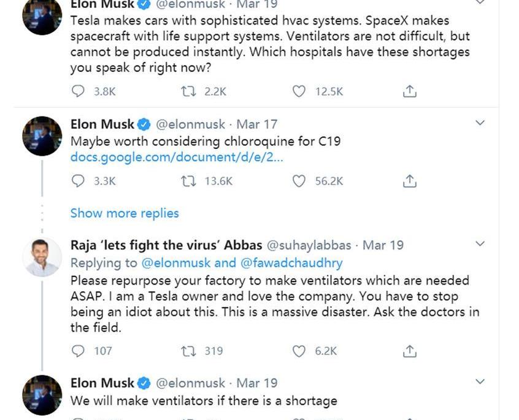Share Raja Abbas's ventilator tweet
The width and height of the screenshot is (519, 420).
coord(410,351)
